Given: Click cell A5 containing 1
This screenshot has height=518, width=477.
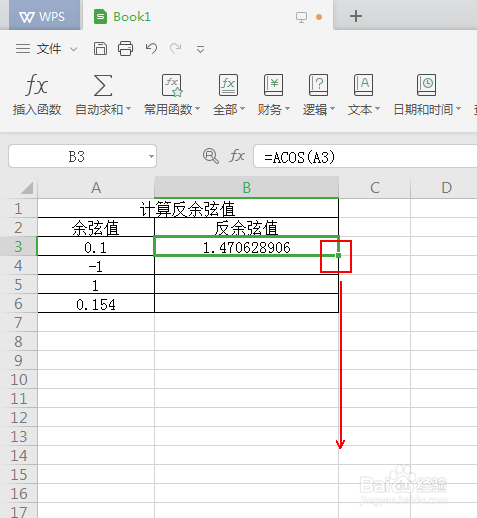Looking at the screenshot, I should (96, 285).
